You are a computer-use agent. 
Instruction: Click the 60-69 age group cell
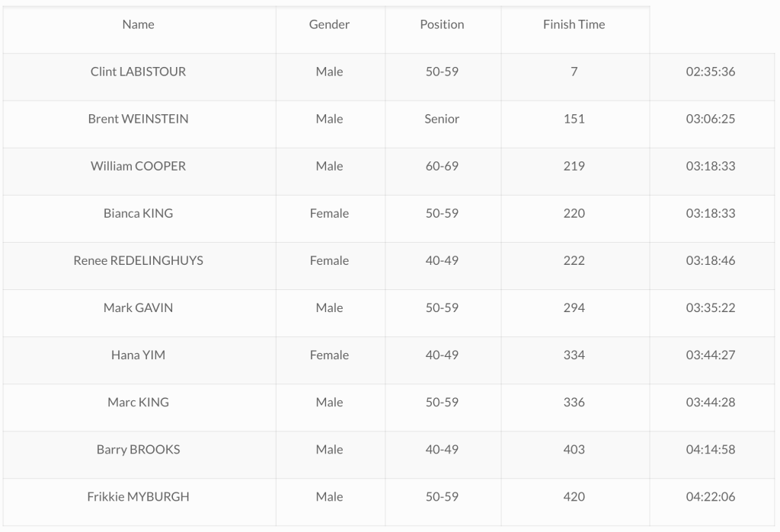tap(442, 166)
